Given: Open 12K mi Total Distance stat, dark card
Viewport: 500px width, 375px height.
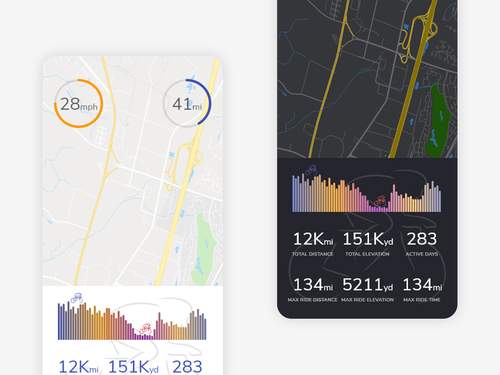Looking at the screenshot, I should (x=313, y=244).
